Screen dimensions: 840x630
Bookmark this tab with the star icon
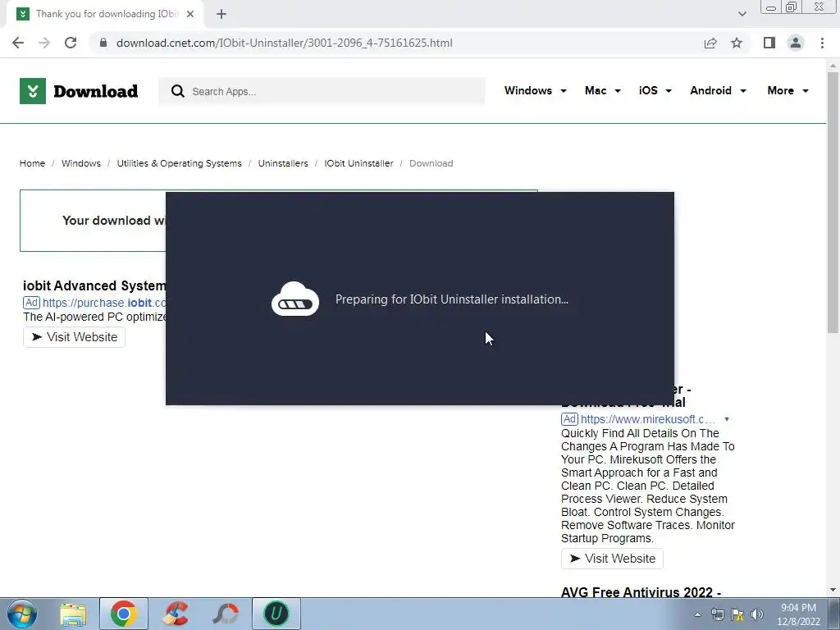(x=737, y=43)
